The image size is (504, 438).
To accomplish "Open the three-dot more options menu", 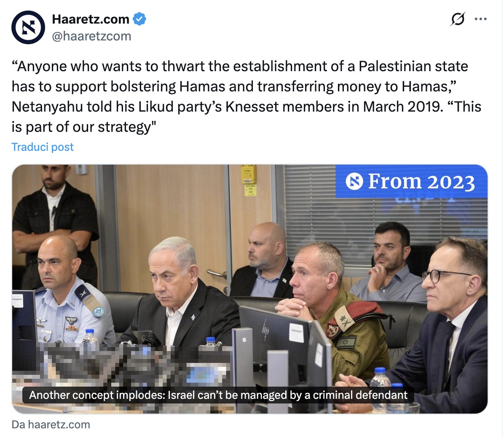I will pyautogui.click(x=480, y=19).
